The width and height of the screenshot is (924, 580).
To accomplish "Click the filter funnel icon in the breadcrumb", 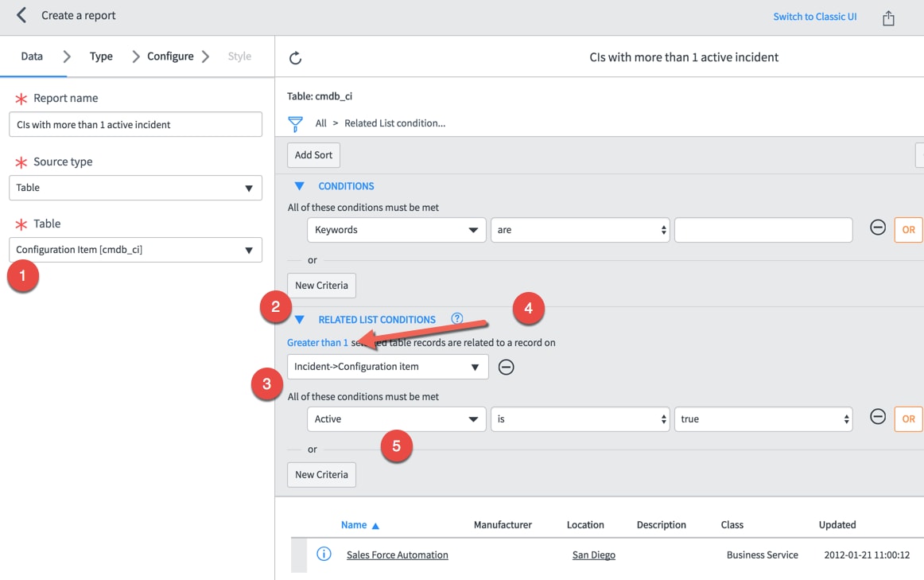I will click(x=295, y=123).
